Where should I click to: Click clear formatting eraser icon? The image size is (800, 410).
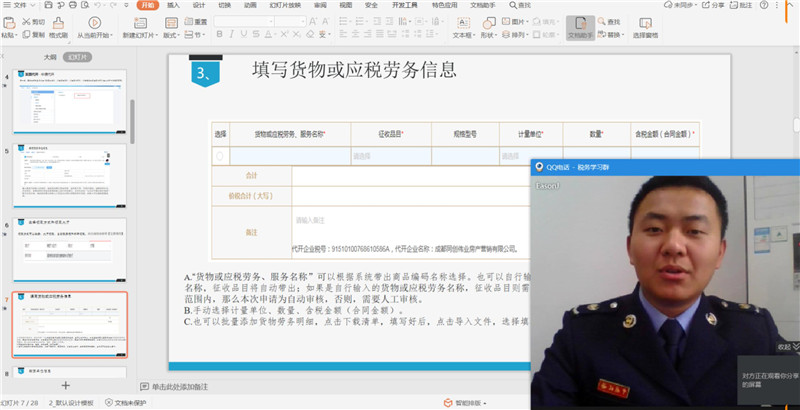point(310,34)
